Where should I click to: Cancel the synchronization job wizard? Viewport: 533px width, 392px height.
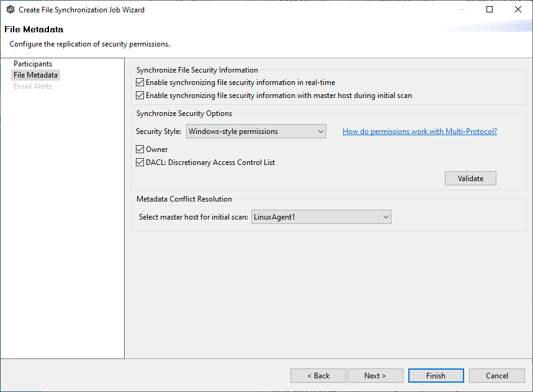pos(496,375)
